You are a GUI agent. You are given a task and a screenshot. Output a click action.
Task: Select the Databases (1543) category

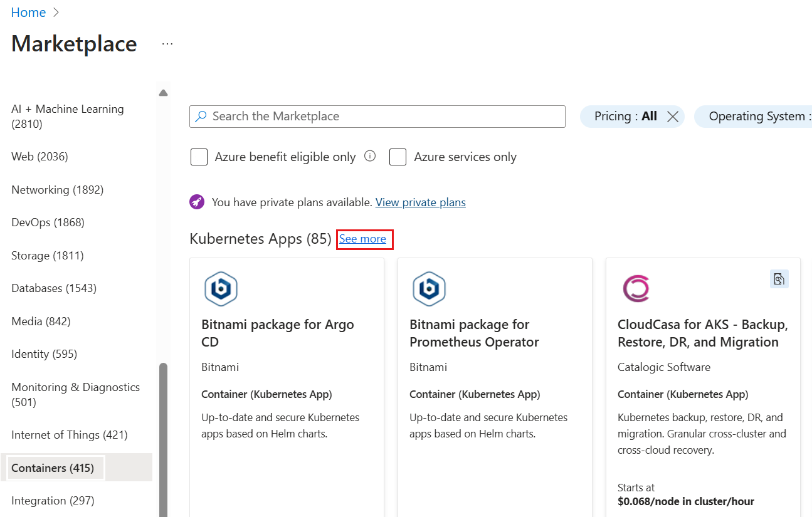(54, 288)
